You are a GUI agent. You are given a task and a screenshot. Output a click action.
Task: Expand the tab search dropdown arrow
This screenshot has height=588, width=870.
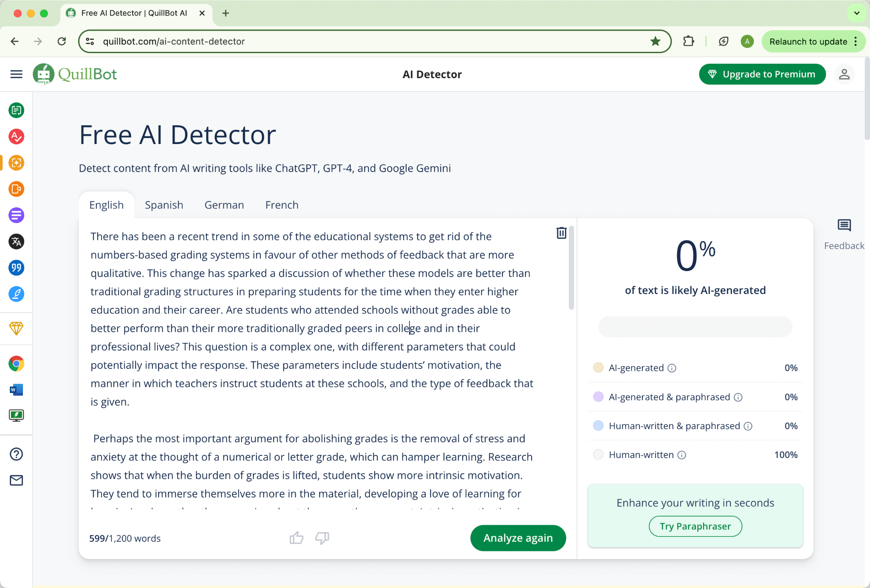click(x=856, y=13)
